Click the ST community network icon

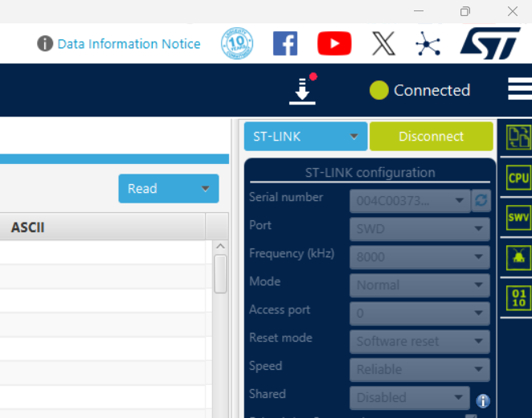pyautogui.click(x=428, y=43)
